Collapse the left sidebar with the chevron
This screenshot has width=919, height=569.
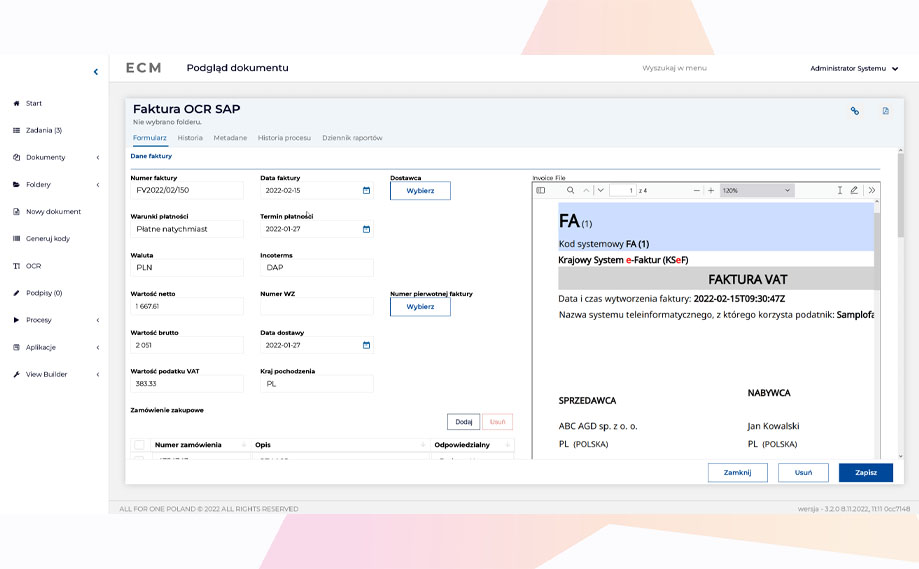[96, 72]
